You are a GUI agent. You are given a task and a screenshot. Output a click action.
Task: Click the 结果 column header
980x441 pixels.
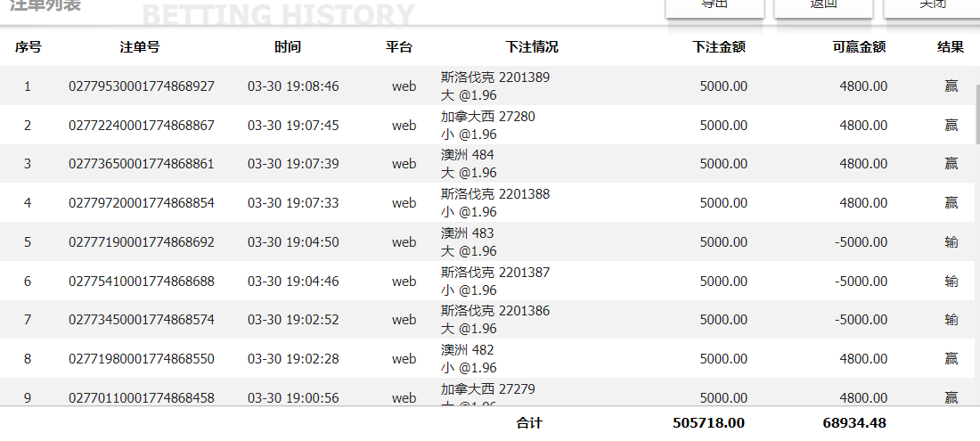pyautogui.click(x=951, y=47)
